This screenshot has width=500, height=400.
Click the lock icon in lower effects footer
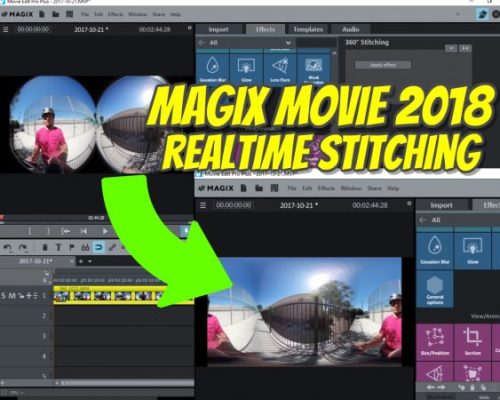click(472, 387)
